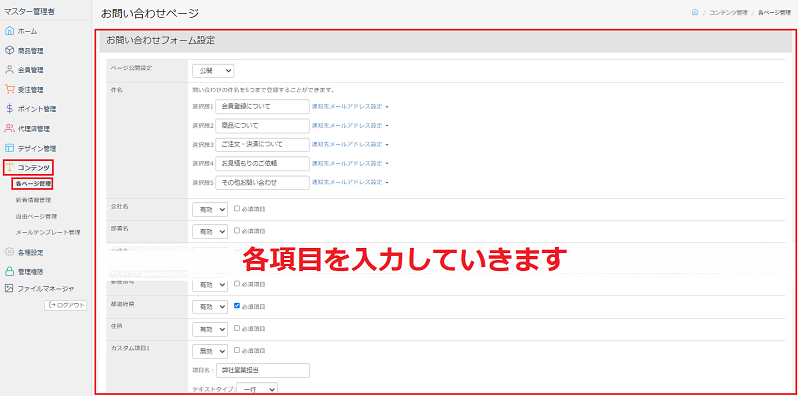Click the design management layout icon
Viewport: 800px width, 396px height.
click(x=9, y=148)
